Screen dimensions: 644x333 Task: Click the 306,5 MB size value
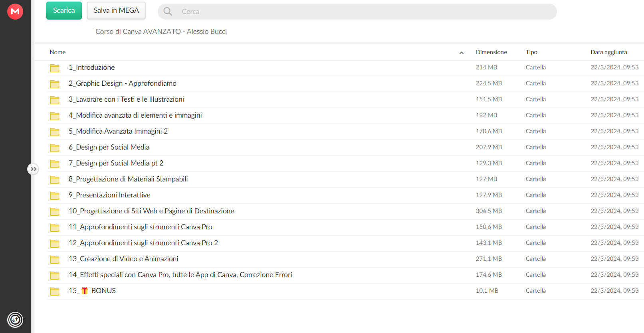point(489,211)
